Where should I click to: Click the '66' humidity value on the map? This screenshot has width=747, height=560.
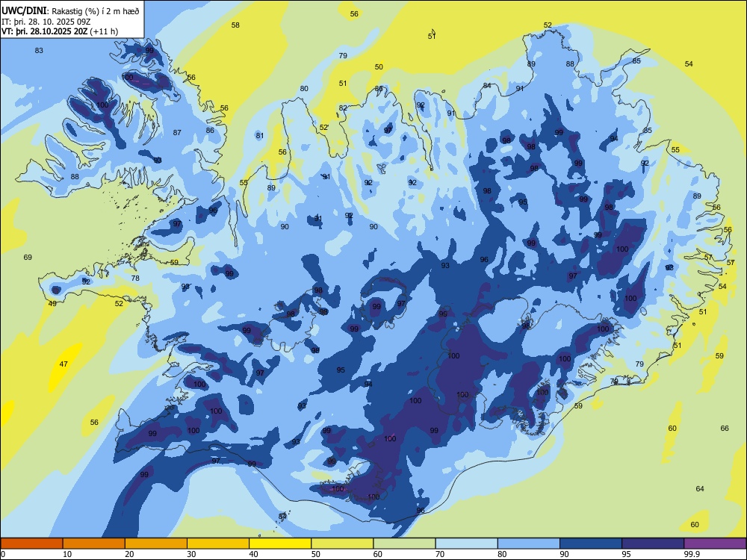point(725,429)
